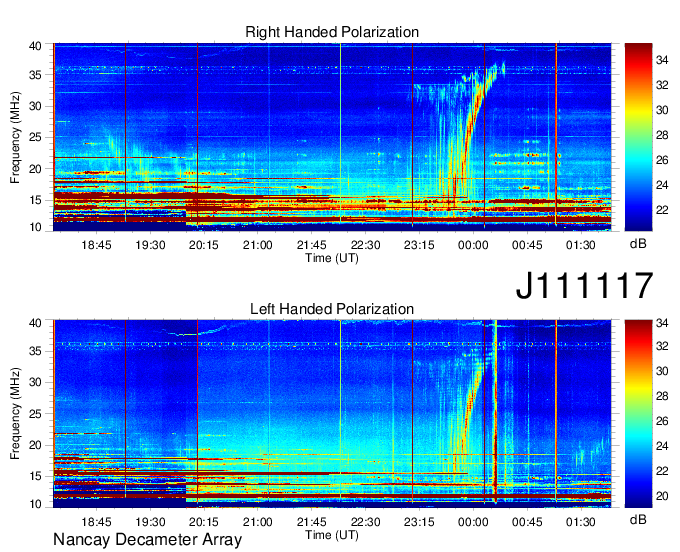This screenshot has width=680, height=552.
Task: Click the 21:00 time tick on Left Handed plot
Action: coord(258,522)
